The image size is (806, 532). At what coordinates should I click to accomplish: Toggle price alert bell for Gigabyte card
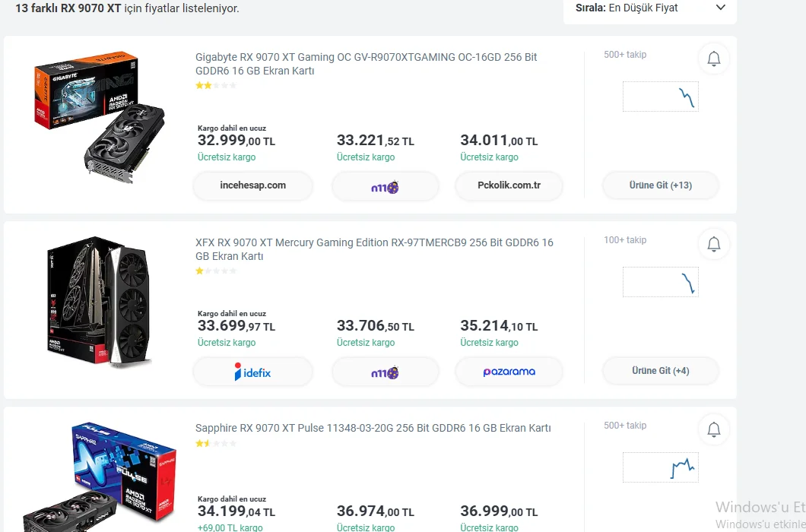coord(713,59)
